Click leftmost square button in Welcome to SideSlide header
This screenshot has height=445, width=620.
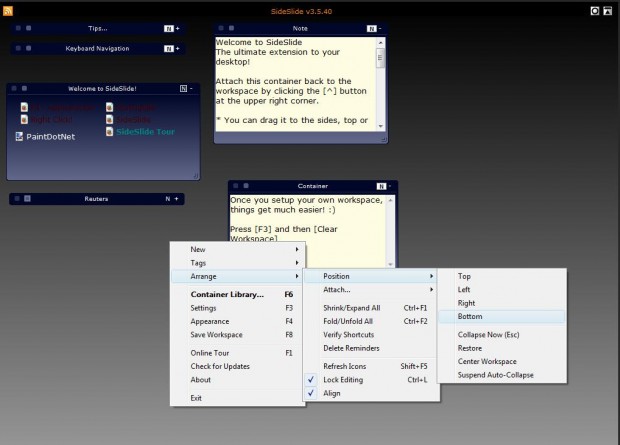pos(14,88)
